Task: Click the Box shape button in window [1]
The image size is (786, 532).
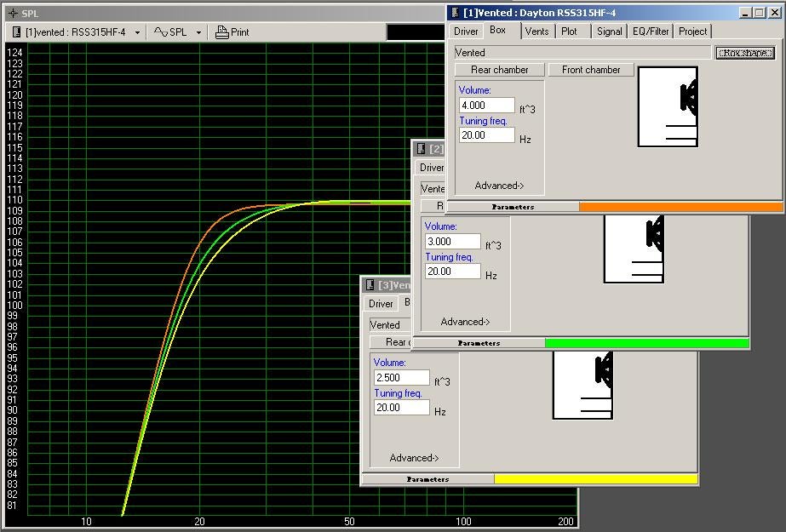Action: coord(745,53)
